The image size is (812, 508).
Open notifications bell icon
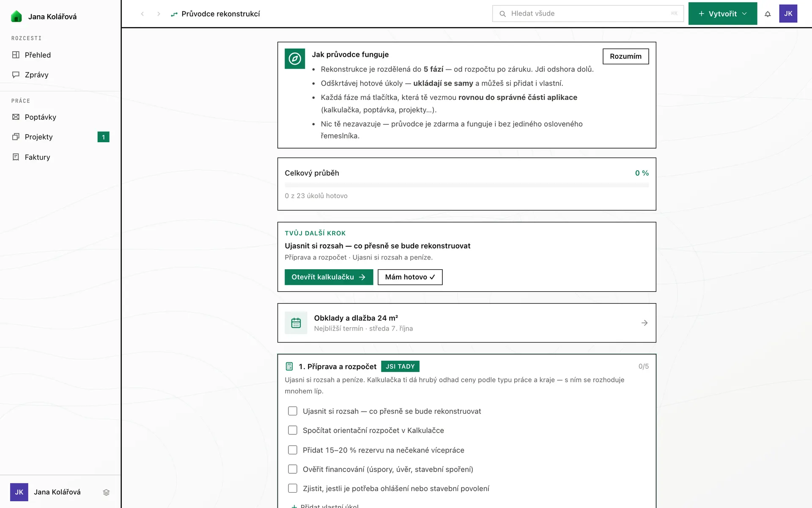click(768, 14)
